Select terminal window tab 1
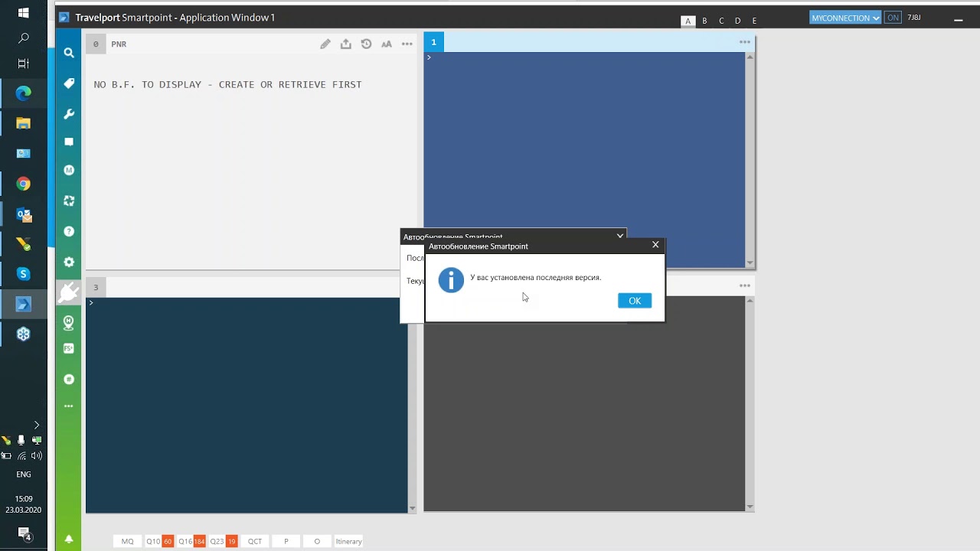980x551 pixels. pos(433,42)
